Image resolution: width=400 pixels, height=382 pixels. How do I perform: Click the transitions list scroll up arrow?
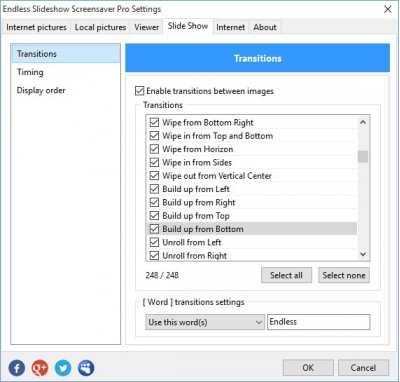(363, 122)
